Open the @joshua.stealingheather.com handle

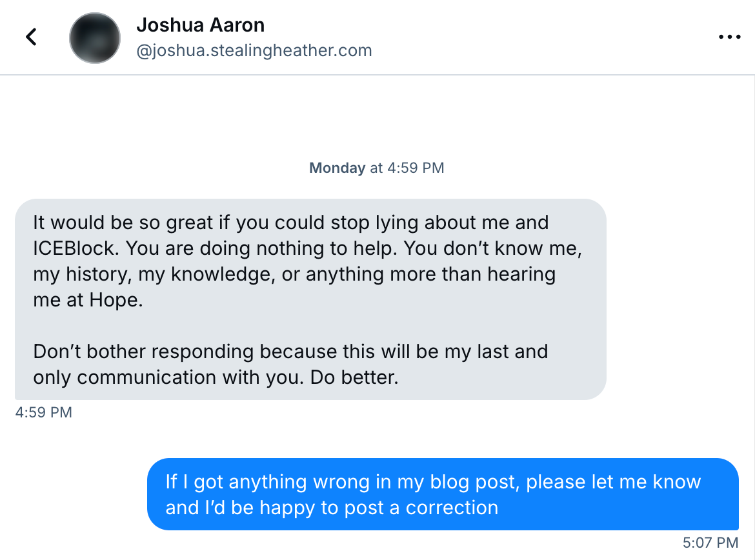(254, 50)
